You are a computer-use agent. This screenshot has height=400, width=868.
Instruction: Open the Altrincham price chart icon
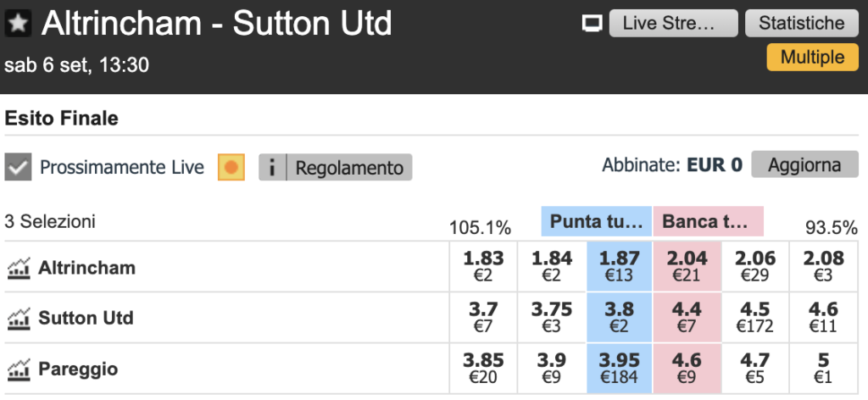[x=18, y=268]
